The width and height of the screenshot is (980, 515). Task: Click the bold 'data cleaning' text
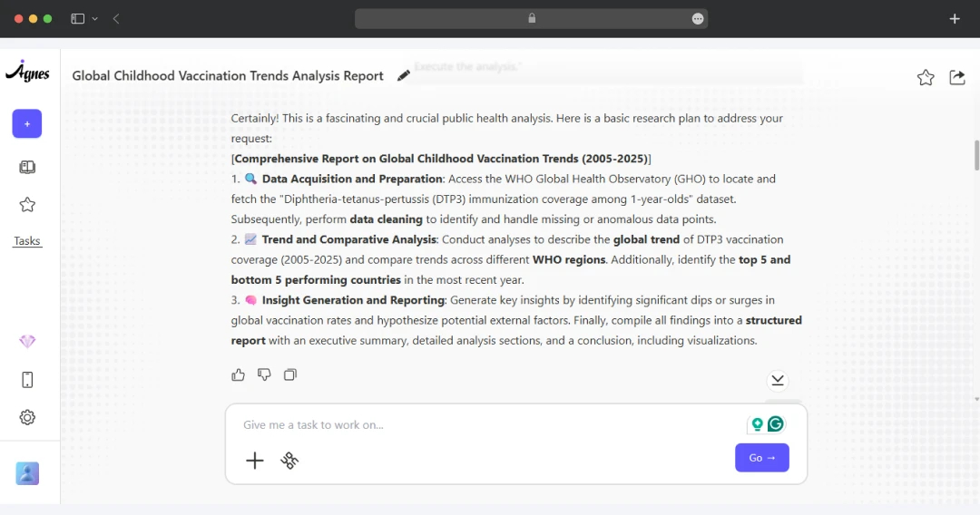pos(387,219)
